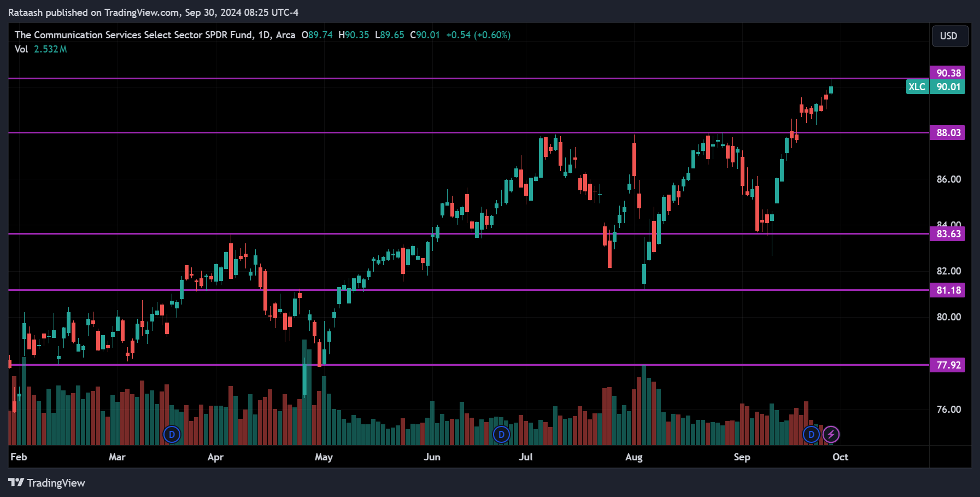Click the Mar label on time axis

click(x=117, y=457)
